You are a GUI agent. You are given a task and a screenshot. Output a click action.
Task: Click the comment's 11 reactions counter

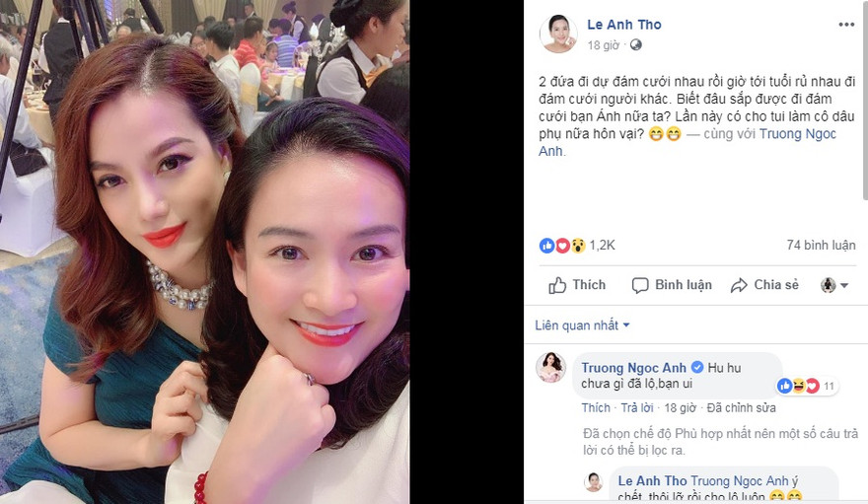[x=829, y=387]
